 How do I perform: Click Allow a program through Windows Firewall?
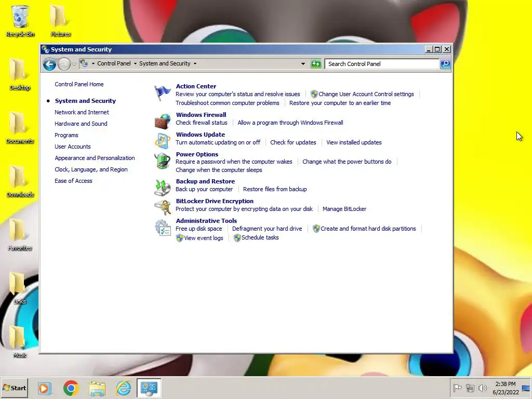click(x=290, y=123)
